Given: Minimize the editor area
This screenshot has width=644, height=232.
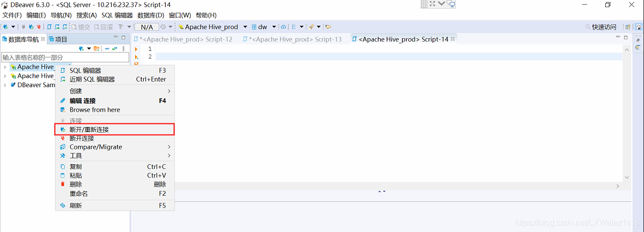Looking at the screenshot, I should tap(619, 38).
